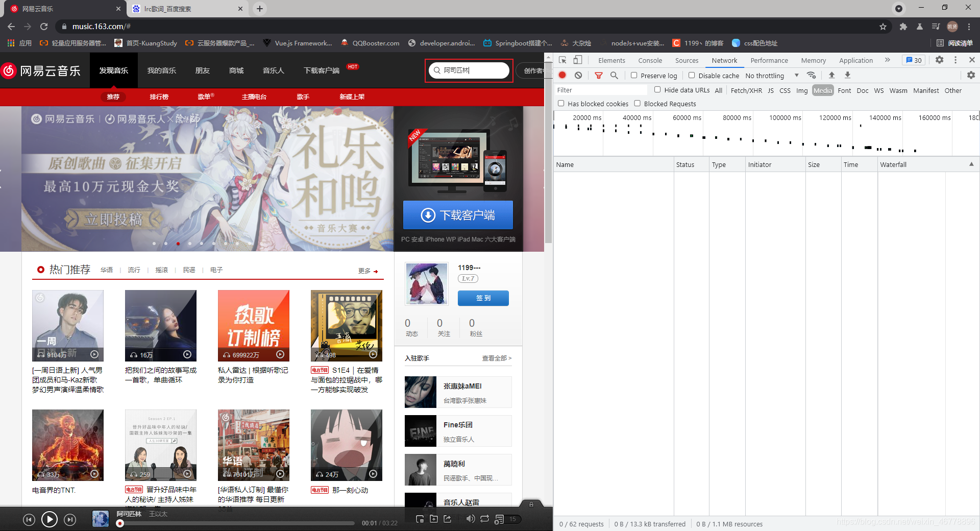Open network conditions wifi icon
Image resolution: width=980 pixels, height=531 pixels.
811,75
